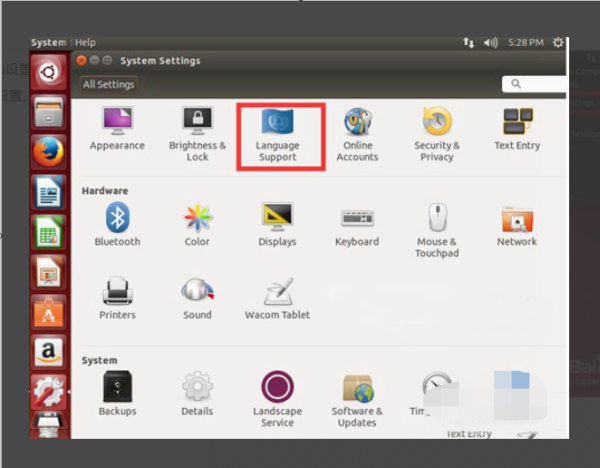This screenshot has width=600, height=468.
Task: Open the Appearance settings
Action: (117, 129)
